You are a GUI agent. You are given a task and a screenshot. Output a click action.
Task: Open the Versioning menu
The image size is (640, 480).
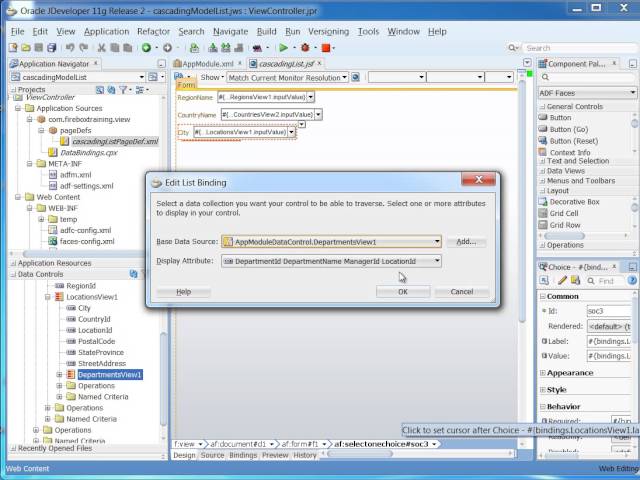(329, 31)
